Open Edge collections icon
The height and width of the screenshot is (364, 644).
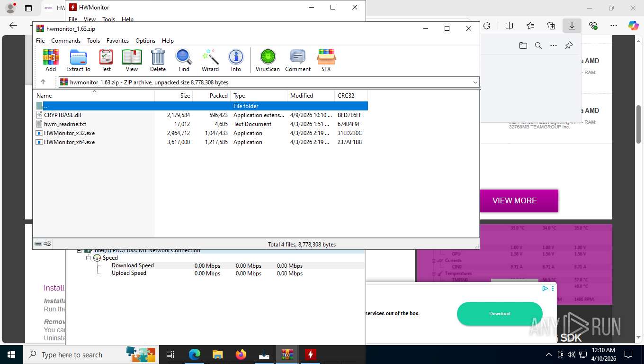click(x=551, y=26)
